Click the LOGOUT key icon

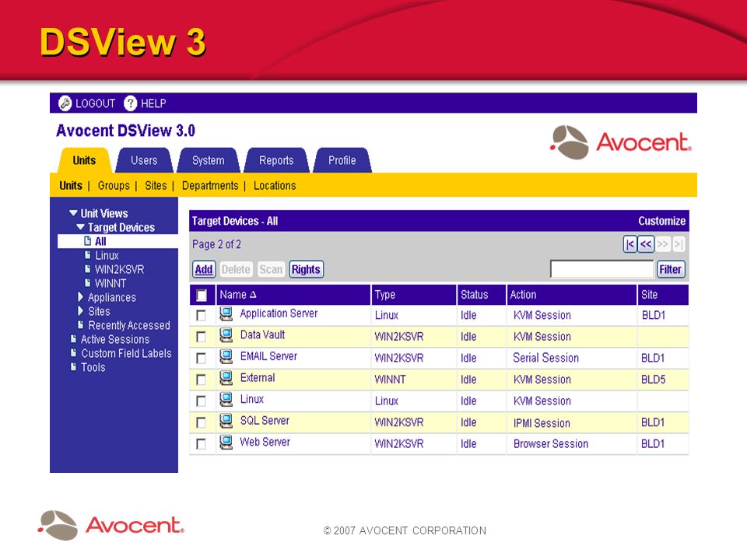coord(65,103)
